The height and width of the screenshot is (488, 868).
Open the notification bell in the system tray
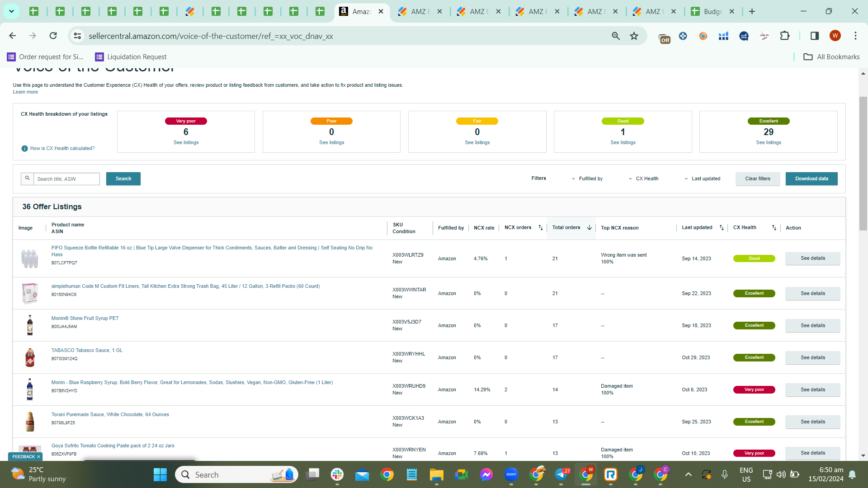point(852,474)
